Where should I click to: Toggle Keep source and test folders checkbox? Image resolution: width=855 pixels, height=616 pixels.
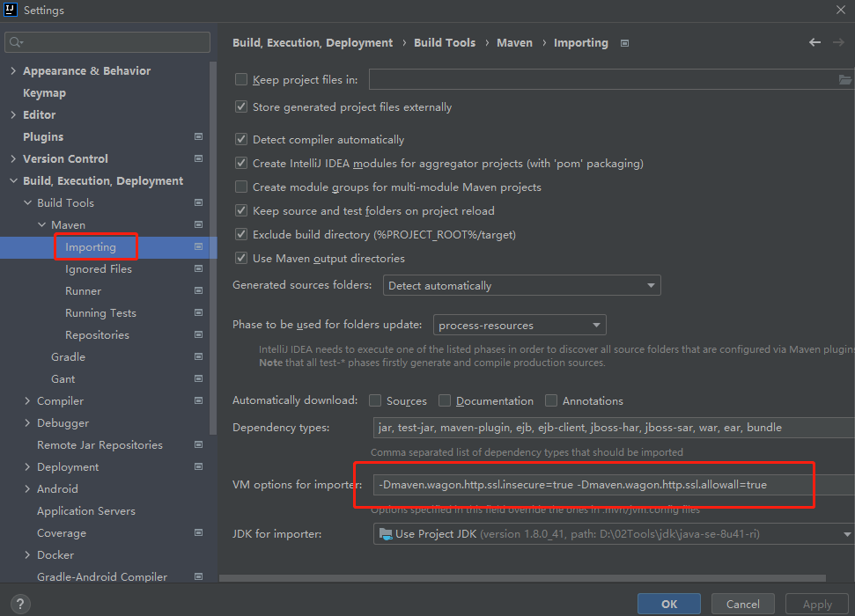click(241, 210)
